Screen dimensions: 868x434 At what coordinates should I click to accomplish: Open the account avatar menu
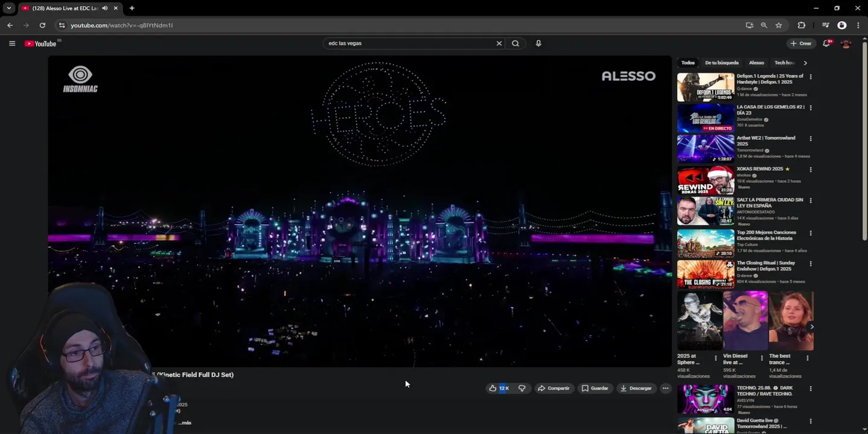click(846, 43)
